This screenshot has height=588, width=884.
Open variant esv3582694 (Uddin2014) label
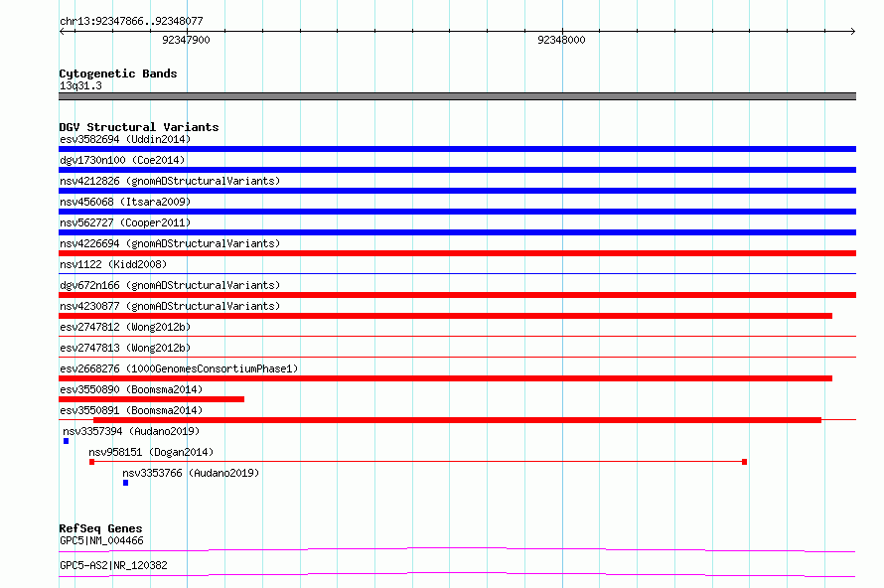click(x=125, y=139)
